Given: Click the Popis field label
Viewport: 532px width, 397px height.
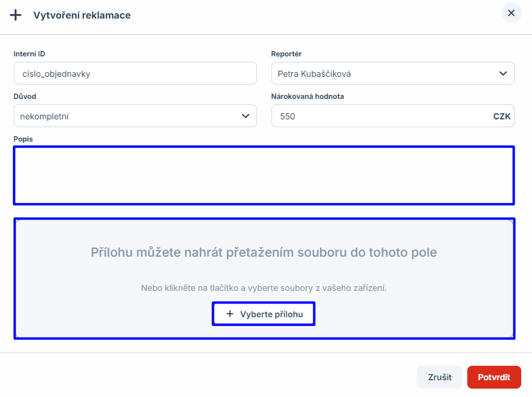Looking at the screenshot, I should point(23,139).
